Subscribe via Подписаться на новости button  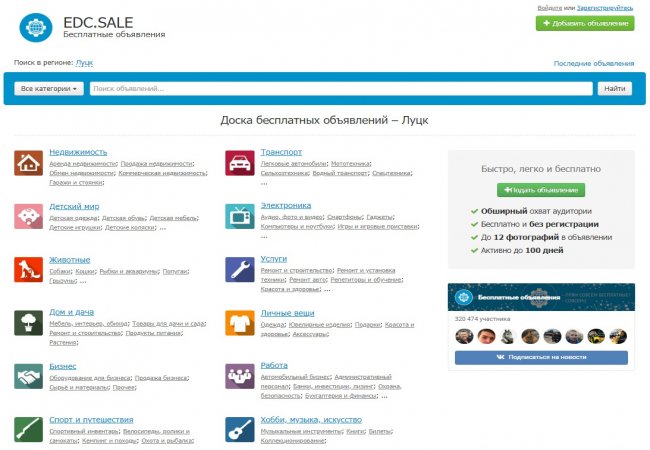click(x=541, y=357)
